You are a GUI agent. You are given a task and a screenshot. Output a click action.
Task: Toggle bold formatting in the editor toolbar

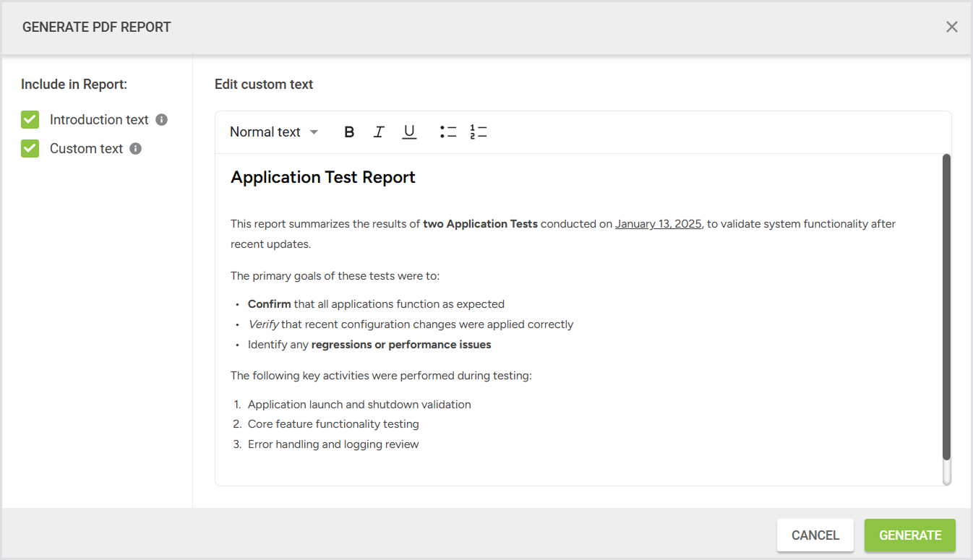349,132
